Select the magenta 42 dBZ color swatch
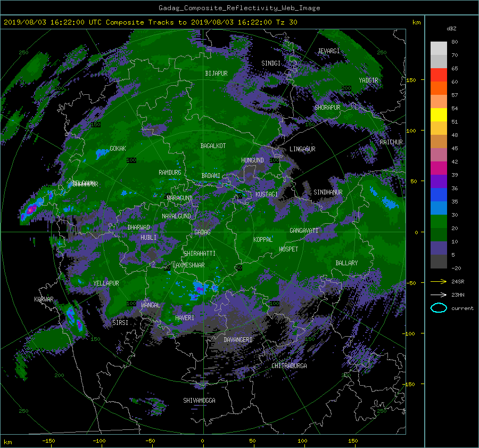The image size is (479, 448). click(439, 168)
